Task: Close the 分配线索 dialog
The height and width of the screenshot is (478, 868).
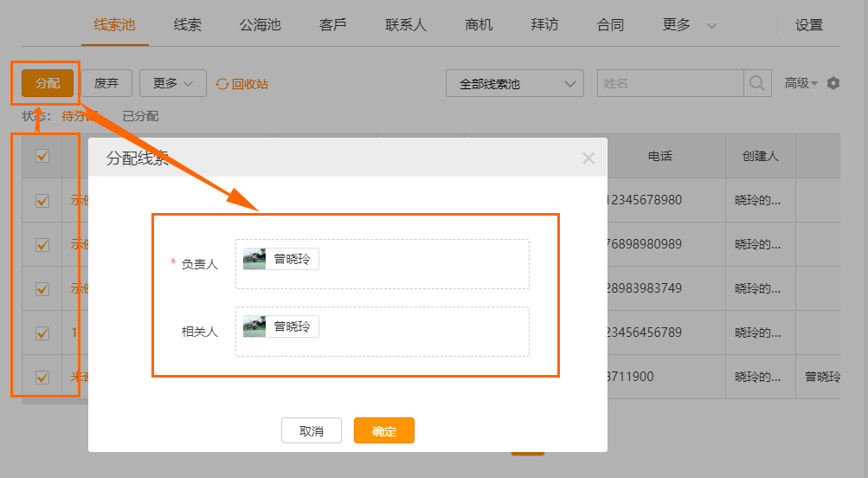Action: pos(588,158)
